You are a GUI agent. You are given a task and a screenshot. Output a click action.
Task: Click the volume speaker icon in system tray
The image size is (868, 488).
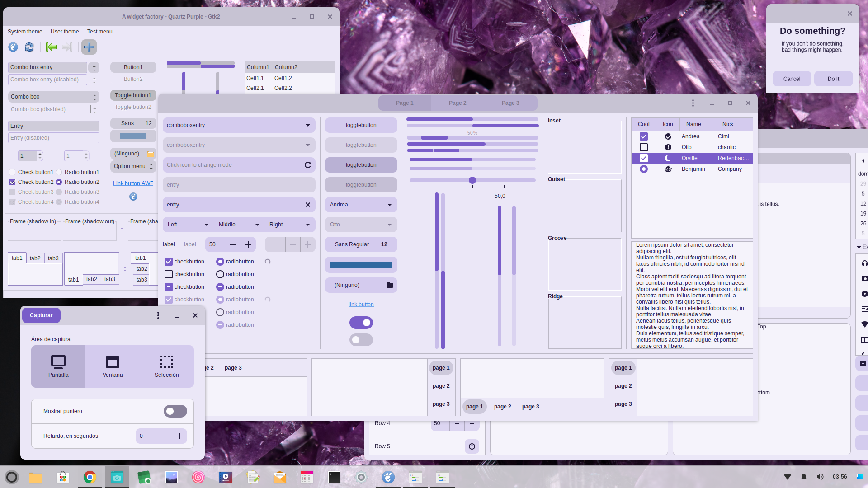point(820,477)
